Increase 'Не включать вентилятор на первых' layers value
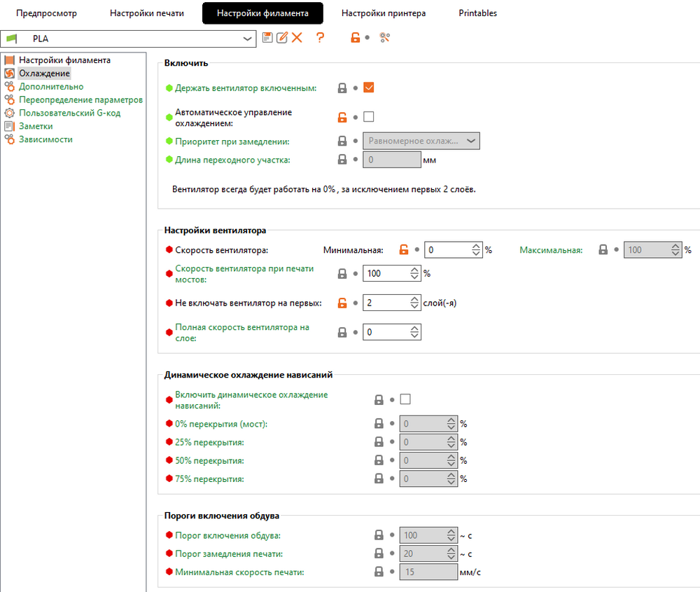700x592 pixels. pyautogui.click(x=415, y=299)
